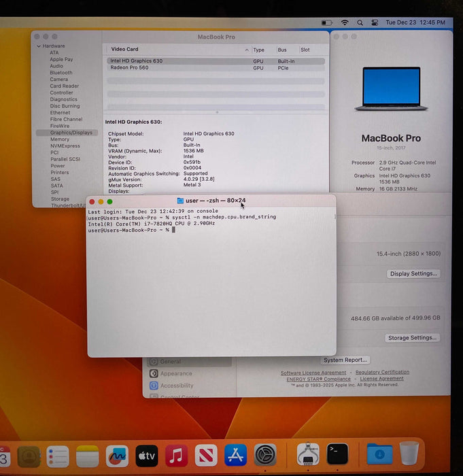Click System Information chip icon in Dock
Image resolution: width=463 pixels, height=476 pixels.
tap(308, 454)
